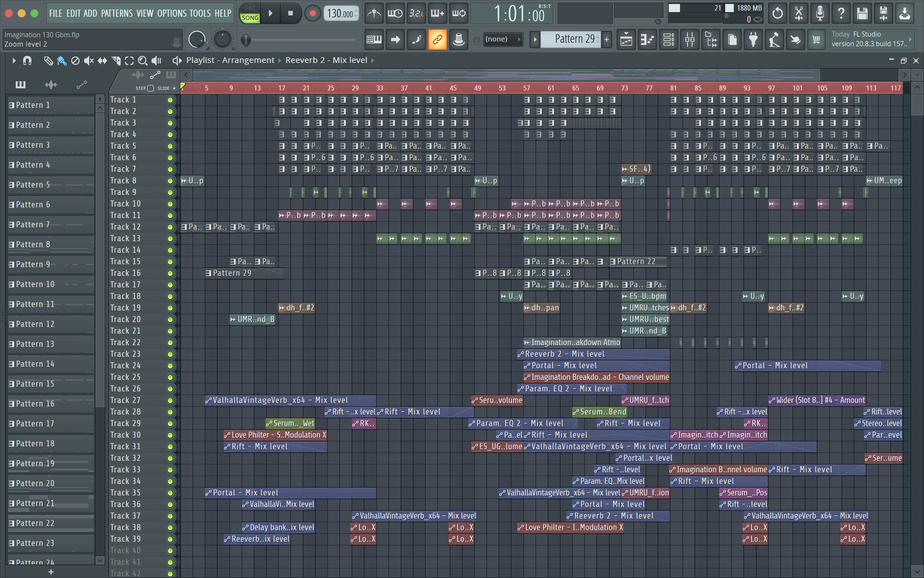
Task: Select the Mute tool in playlist
Action: coord(89,60)
